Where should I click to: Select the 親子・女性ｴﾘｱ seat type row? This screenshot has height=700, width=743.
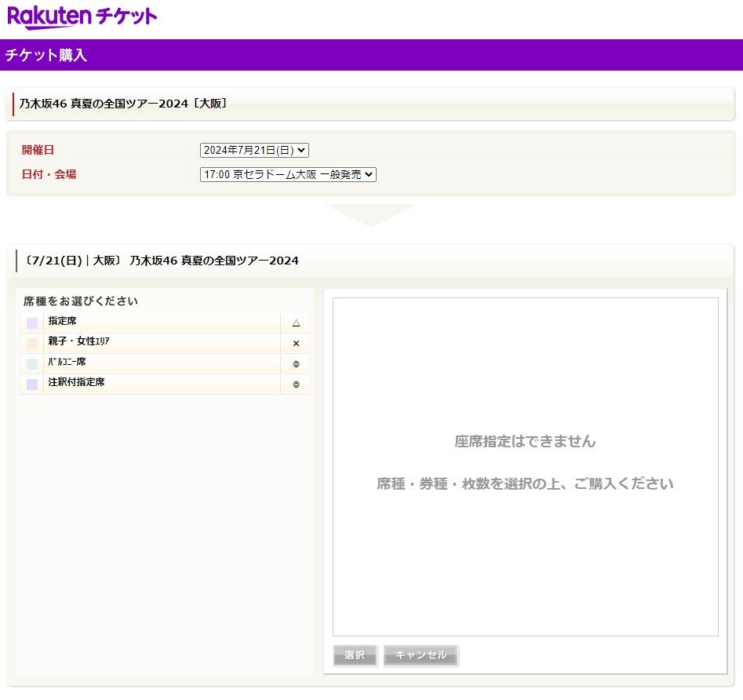pos(165,343)
